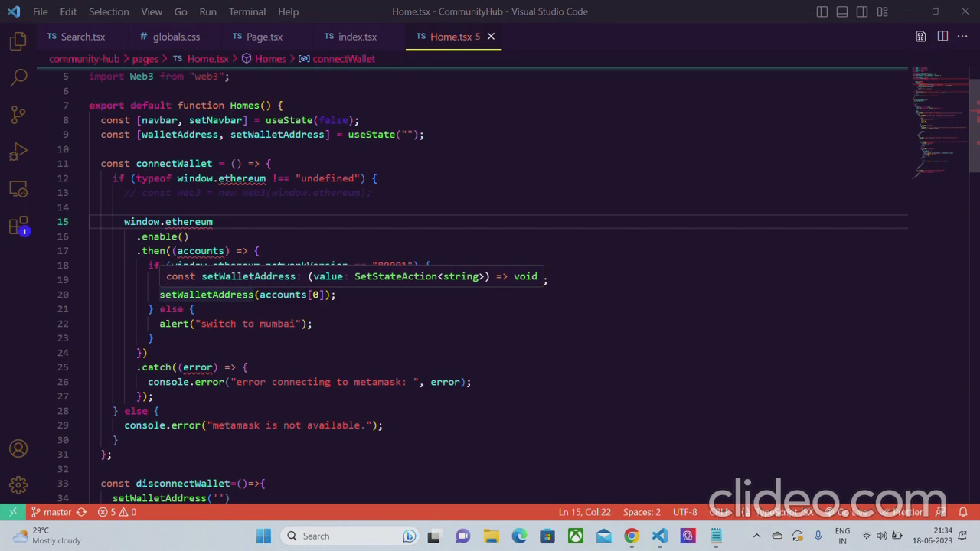Viewport: 980px width, 551px height.
Task: Open the Mail app from the taskbar
Action: pos(603,536)
